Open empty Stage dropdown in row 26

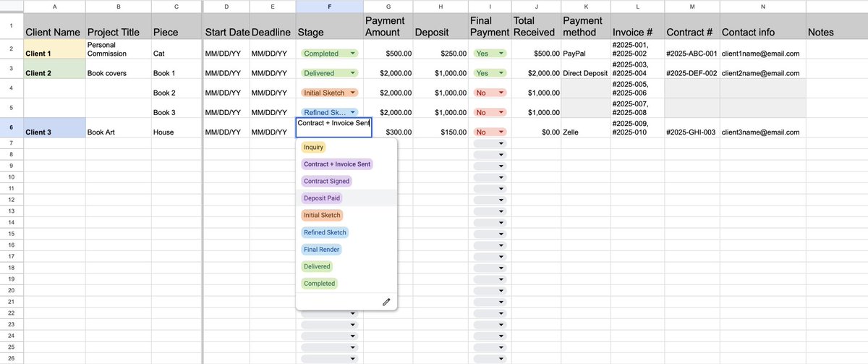click(329, 358)
